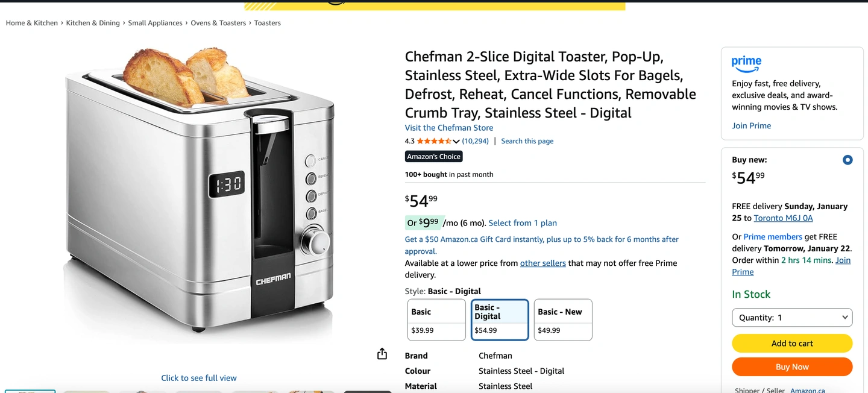The image size is (868, 393).
Task: Open the Quantity dropdown
Action: pos(792,318)
